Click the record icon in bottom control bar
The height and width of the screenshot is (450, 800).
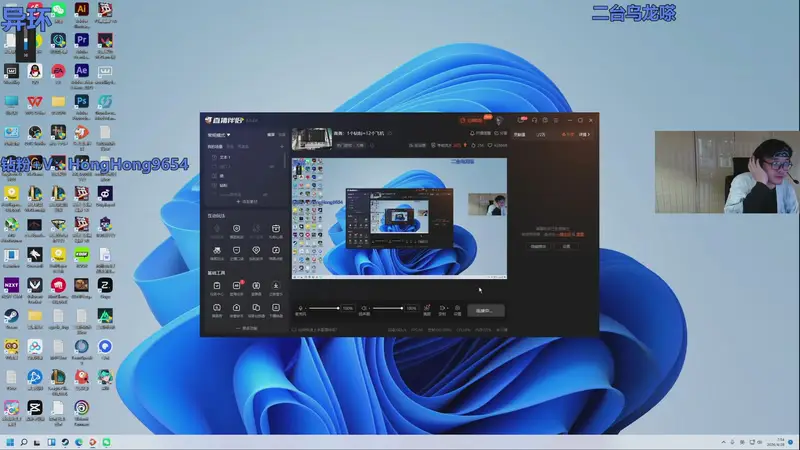pyautogui.click(x=442, y=308)
